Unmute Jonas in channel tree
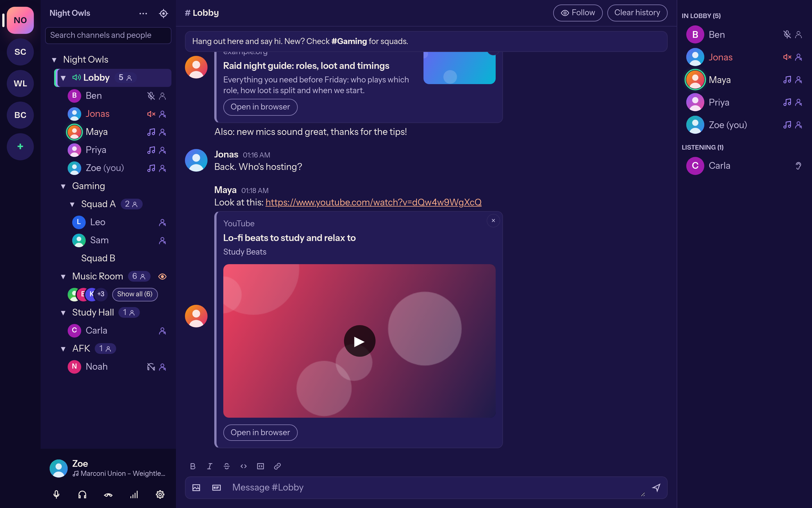 point(151,114)
